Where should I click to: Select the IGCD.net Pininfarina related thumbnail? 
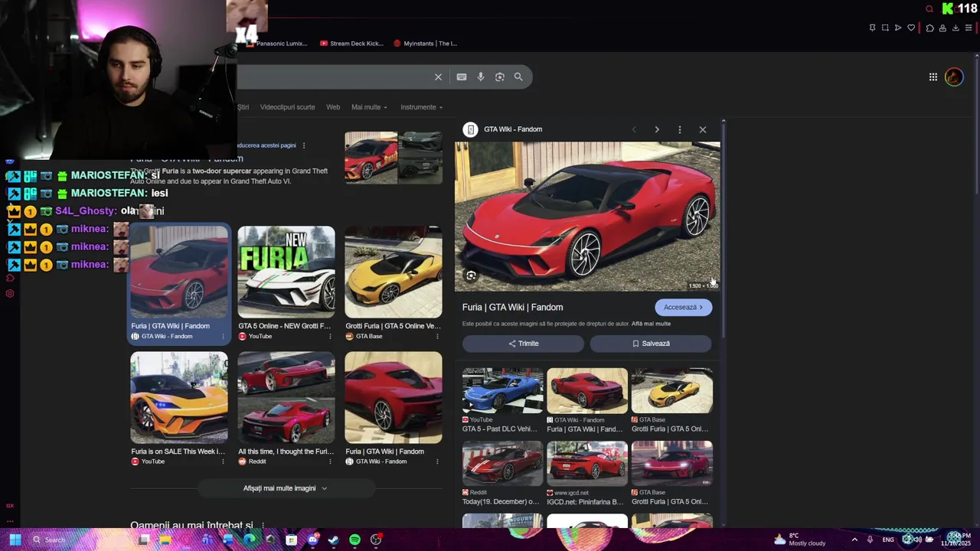587,464
